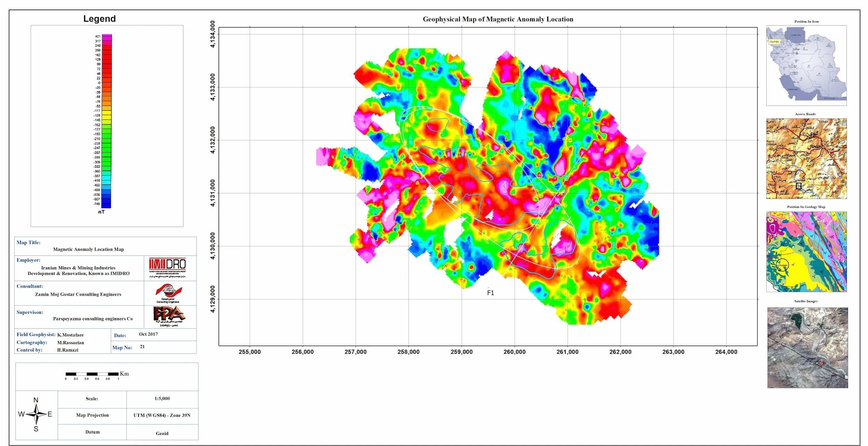Image resolution: width=868 pixels, height=446 pixels.
Task: Open the Access Roads inset map
Action: click(806, 158)
